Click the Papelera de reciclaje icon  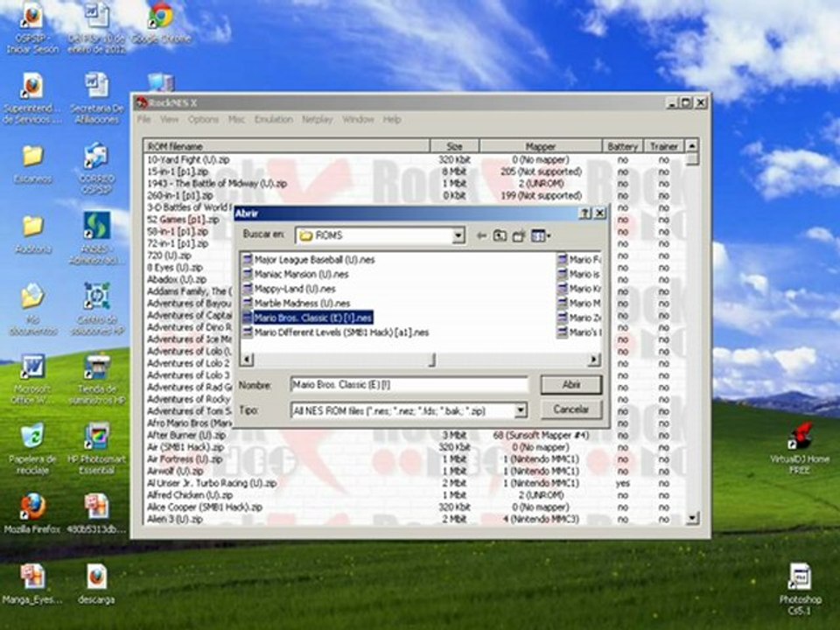click(x=32, y=448)
